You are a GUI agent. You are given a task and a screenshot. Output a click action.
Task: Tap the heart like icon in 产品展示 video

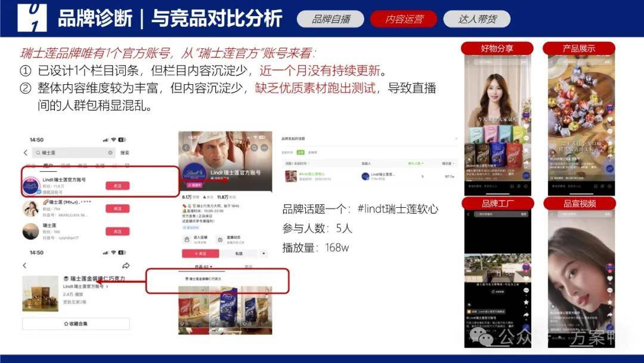pos(609,119)
